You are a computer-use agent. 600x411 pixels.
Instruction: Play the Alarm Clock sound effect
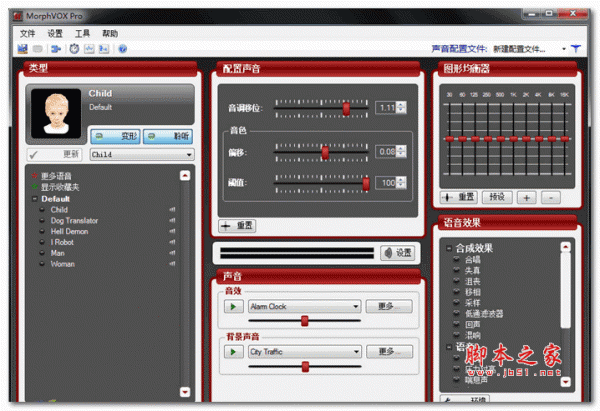click(233, 307)
